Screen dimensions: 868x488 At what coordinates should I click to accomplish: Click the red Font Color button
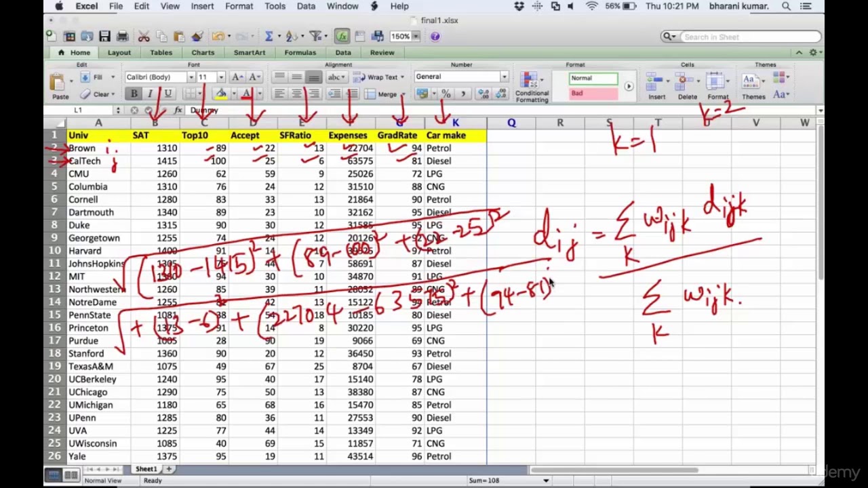247,94
